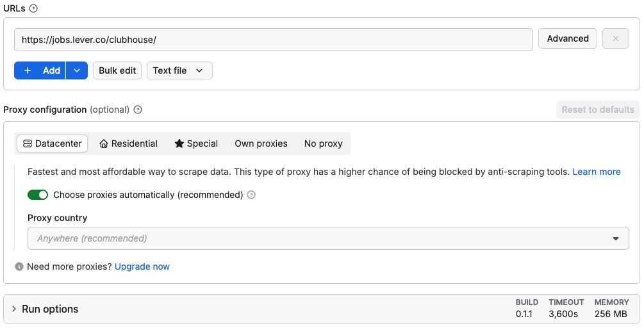
Task: Click the URL input field
Action: pyautogui.click(x=274, y=40)
